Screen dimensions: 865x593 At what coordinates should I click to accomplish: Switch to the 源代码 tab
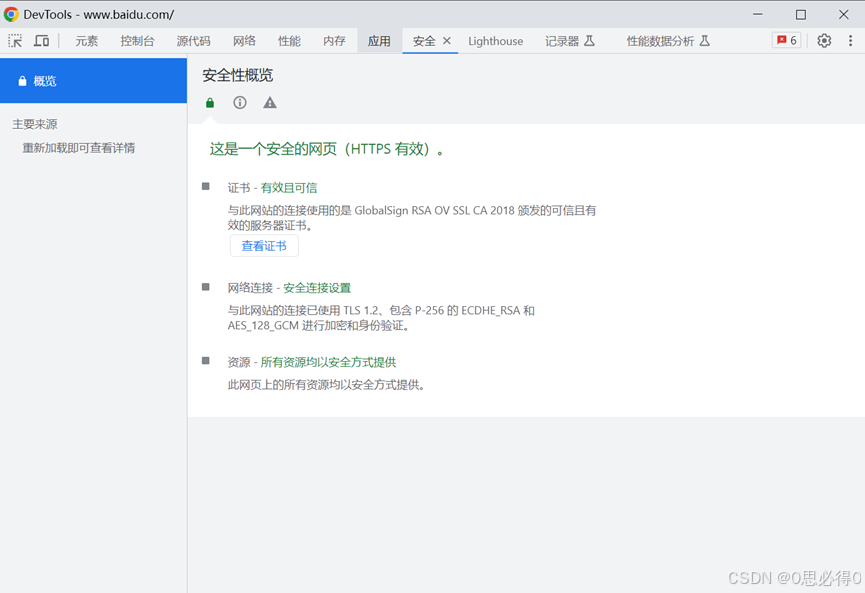(x=194, y=41)
